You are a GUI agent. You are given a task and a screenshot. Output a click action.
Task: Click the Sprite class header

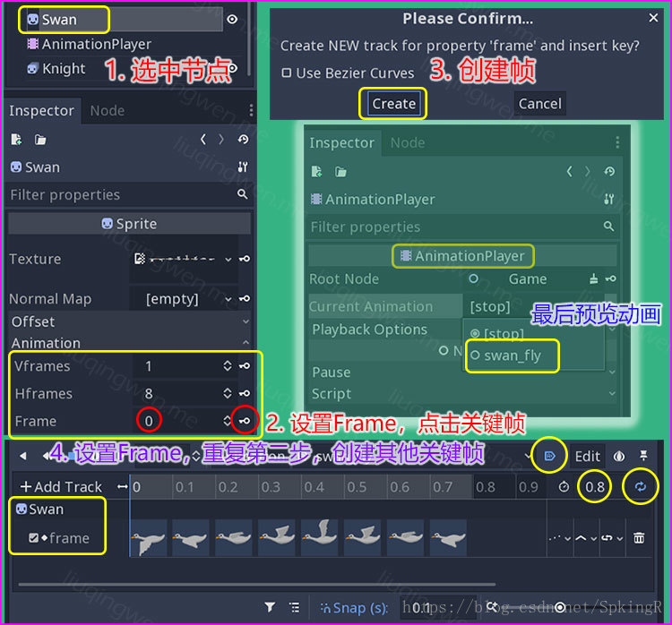pos(129,224)
